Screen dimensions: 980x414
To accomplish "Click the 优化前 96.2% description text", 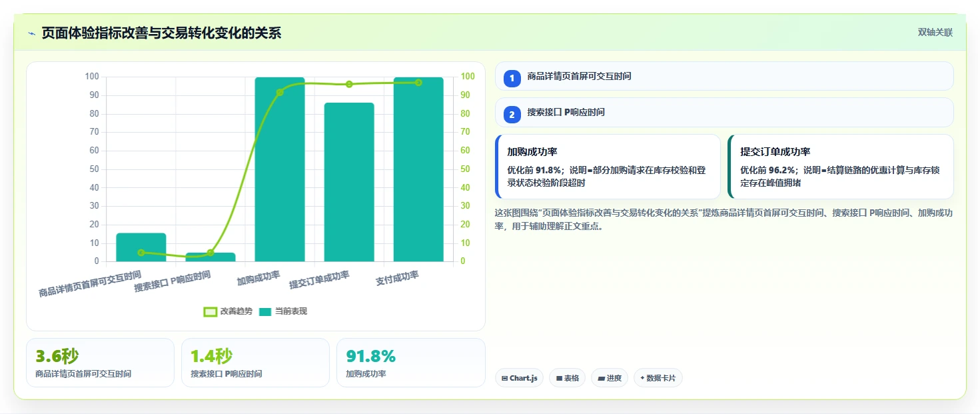I will point(839,176).
